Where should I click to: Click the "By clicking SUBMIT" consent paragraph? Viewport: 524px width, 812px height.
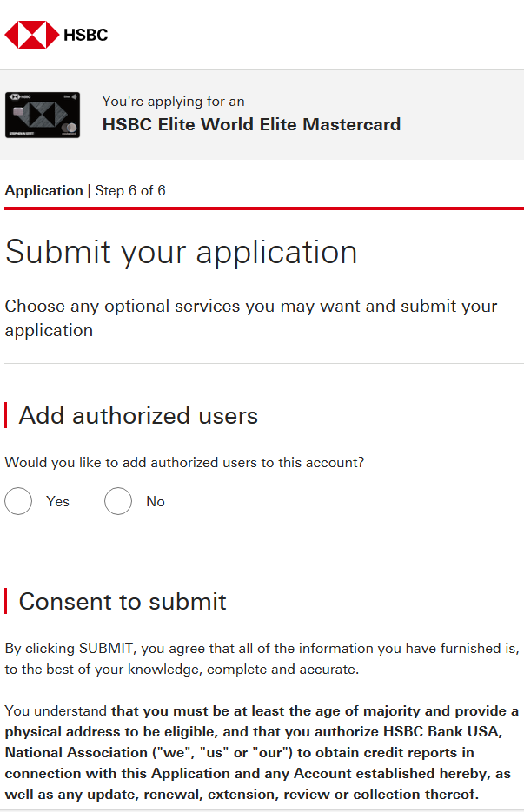(262, 658)
